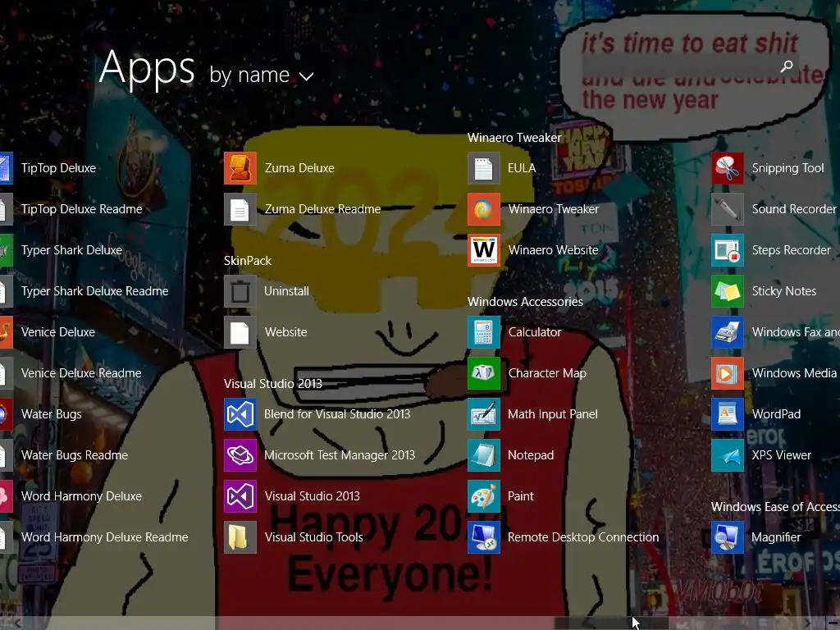Viewport: 840px width, 630px height.
Task: Open the Visual Studio Tools folder icon
Action: coord(240,537)
